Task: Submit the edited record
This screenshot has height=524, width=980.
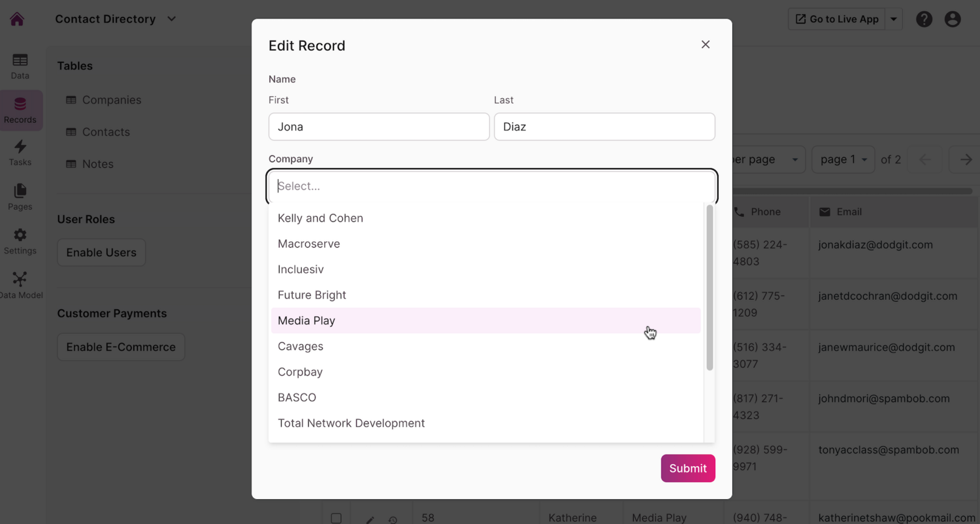Action: 687,468
